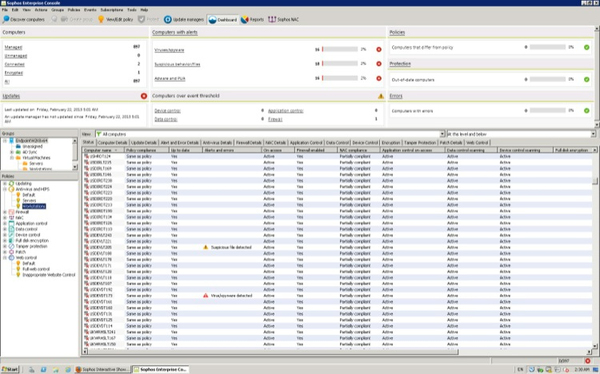Switch to the Web Control tab
The width and height of the screenshot is (600, 374).
477,142
